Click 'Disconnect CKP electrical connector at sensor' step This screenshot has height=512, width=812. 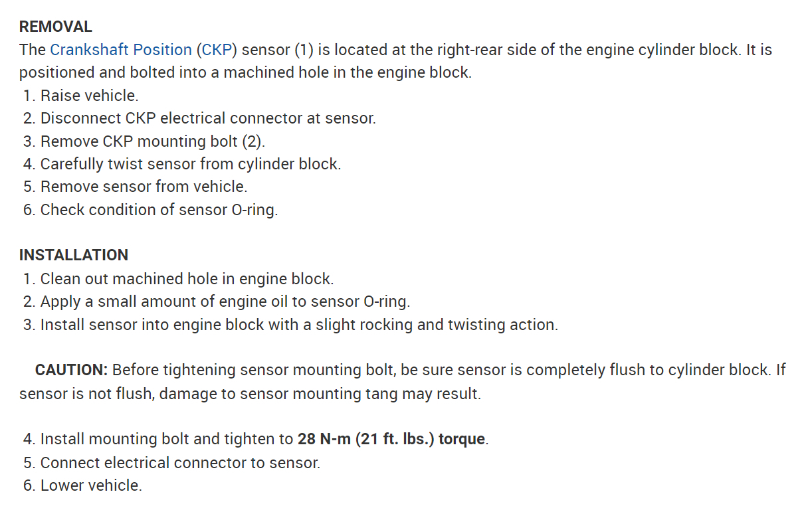click(207, 119)
